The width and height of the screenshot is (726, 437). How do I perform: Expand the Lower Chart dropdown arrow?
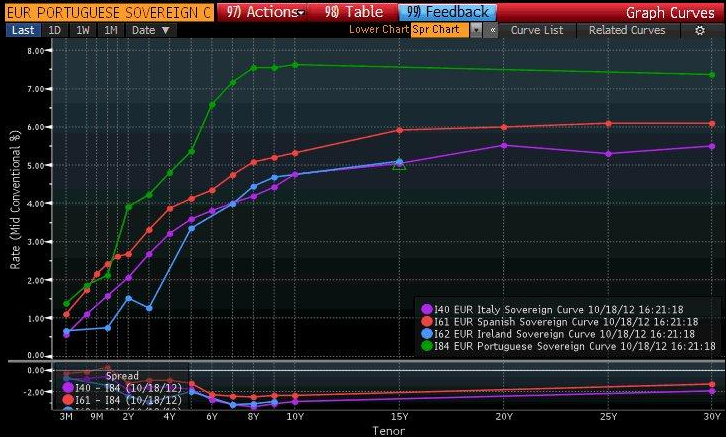[x=476, y=30]
